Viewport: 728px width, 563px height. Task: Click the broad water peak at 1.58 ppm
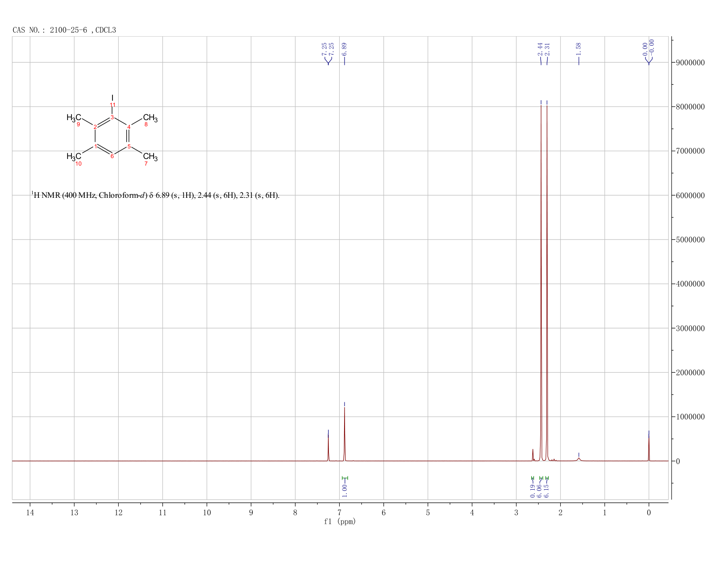click(x=579, y=459)
